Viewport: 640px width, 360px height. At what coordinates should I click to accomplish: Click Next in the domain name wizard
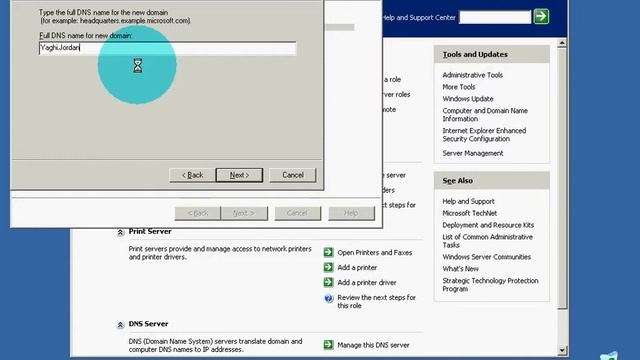click(x=239, y=175)
